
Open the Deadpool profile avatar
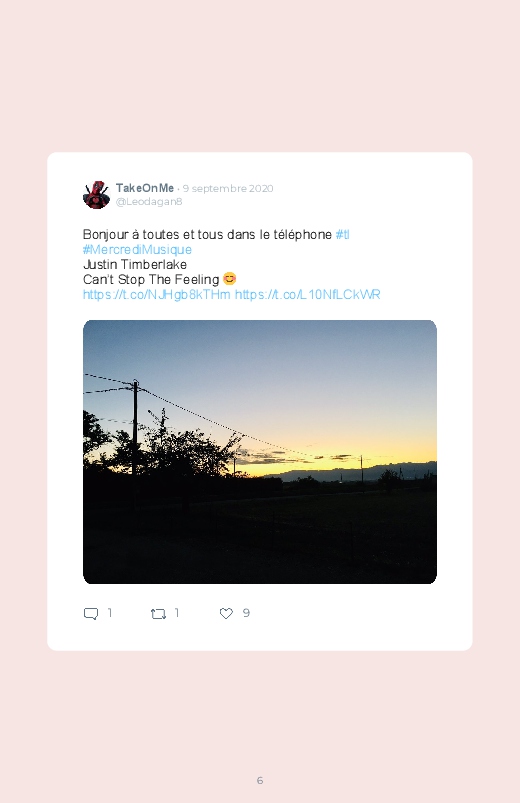pos(96,195)
